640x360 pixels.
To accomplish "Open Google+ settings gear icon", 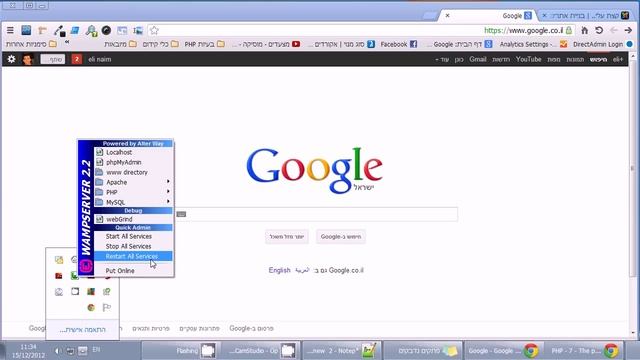I will pos(11,59).
